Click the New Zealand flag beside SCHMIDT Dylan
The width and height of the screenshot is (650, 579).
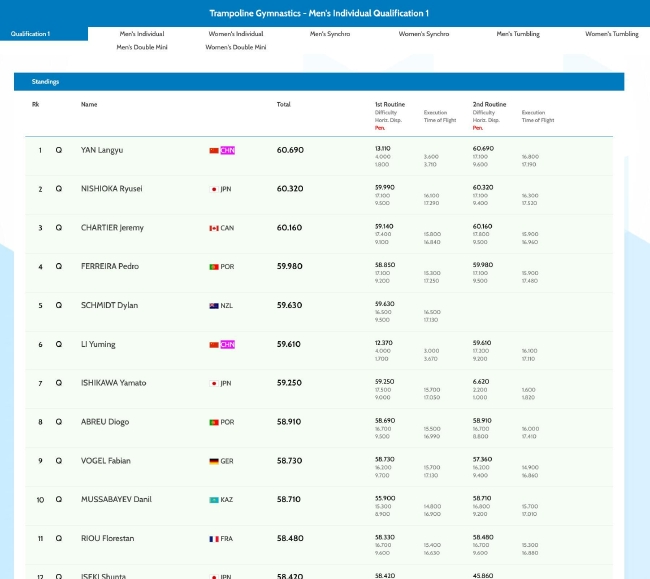[214, 306]
